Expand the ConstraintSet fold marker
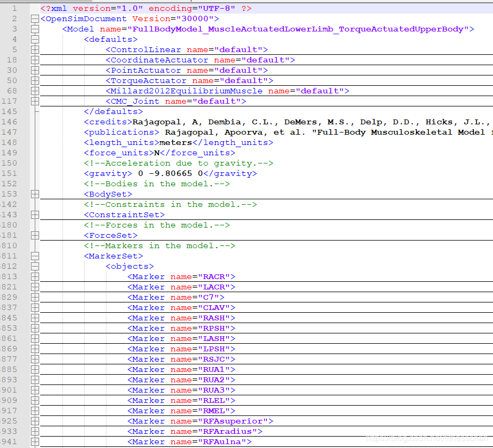Image resolution: width=493 pixels, height=448 pixels. pos(35,214)
